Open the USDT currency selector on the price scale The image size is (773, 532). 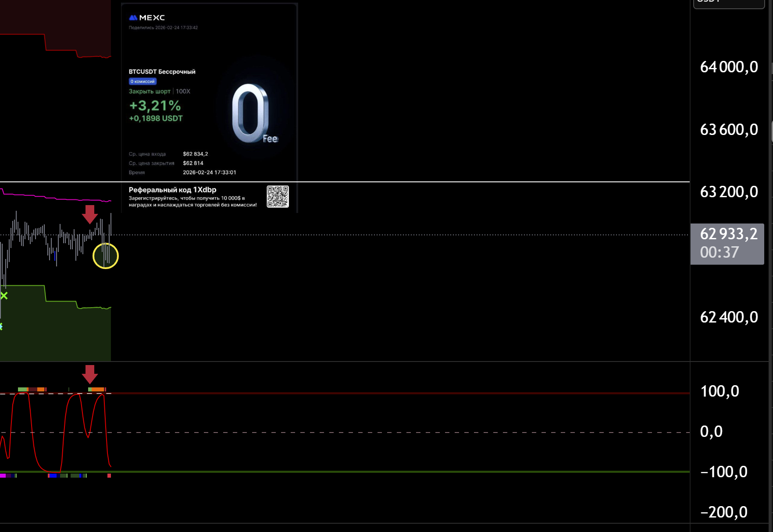click(x=728, y=3)
